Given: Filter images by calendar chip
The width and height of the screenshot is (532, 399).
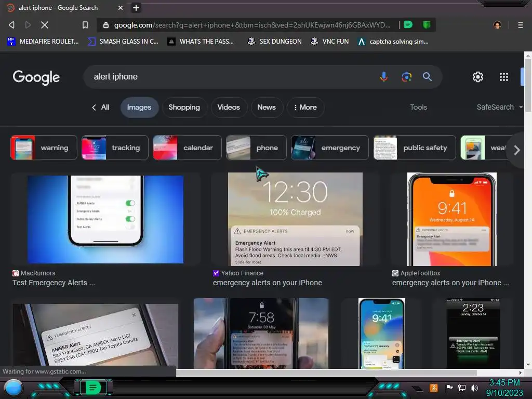Looking at the screenshot, I should [187, 148].
